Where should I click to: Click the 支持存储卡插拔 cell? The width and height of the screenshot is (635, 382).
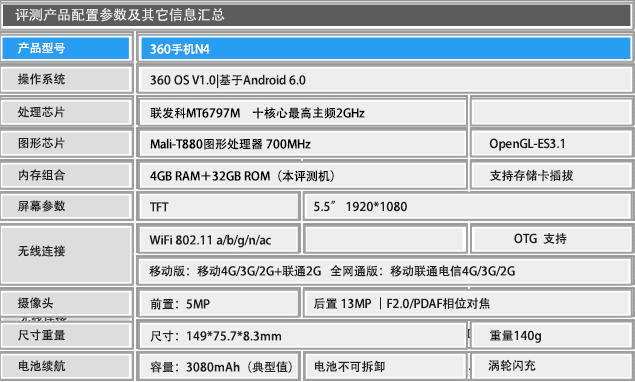(x=552, y=175)
